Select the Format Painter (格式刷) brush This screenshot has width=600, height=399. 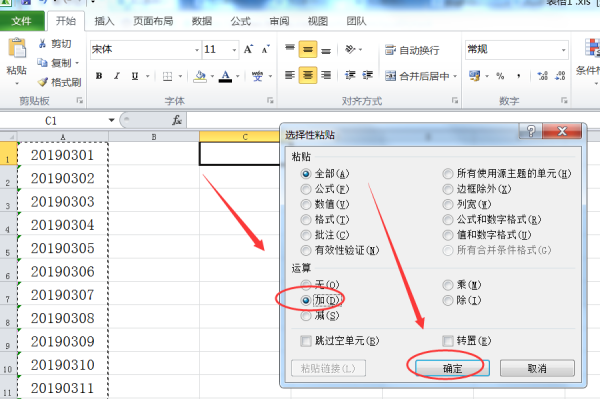pos(42,81)
